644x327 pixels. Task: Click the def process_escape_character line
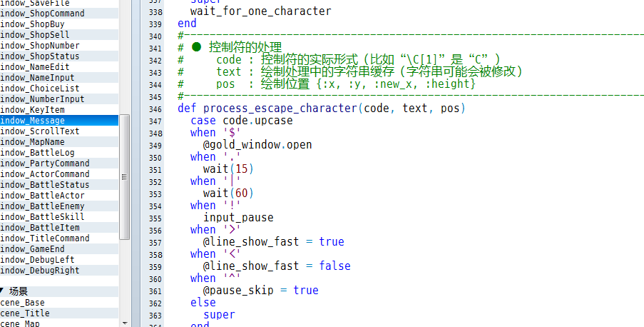click(322, 109)
